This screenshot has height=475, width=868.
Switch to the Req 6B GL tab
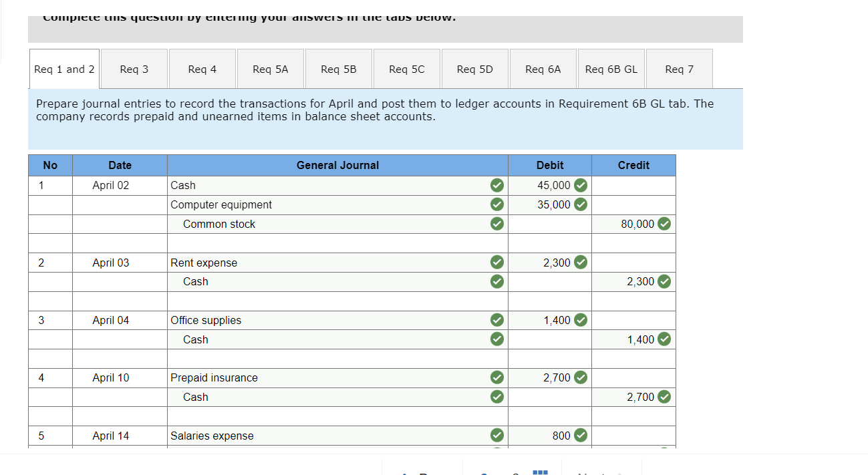pos(610,68)
